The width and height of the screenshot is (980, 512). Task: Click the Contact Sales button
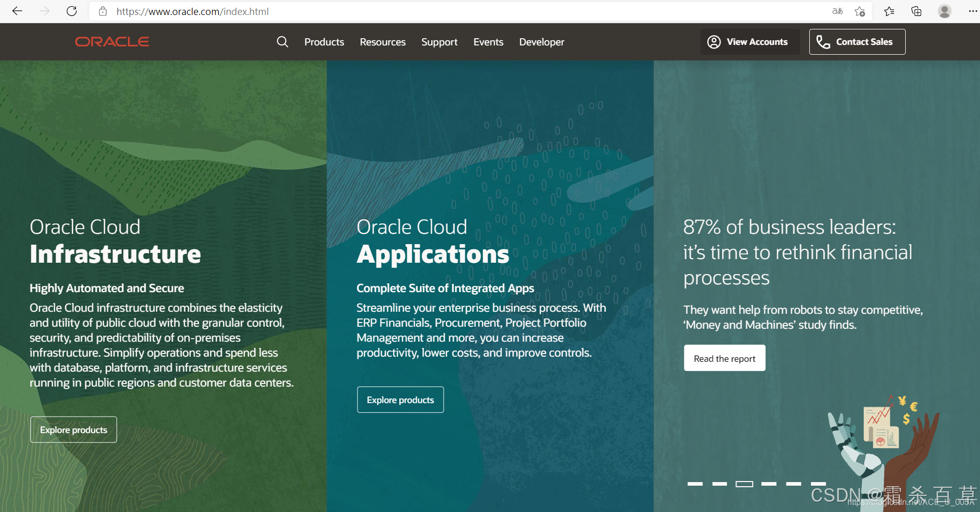[x=857, y=42]
